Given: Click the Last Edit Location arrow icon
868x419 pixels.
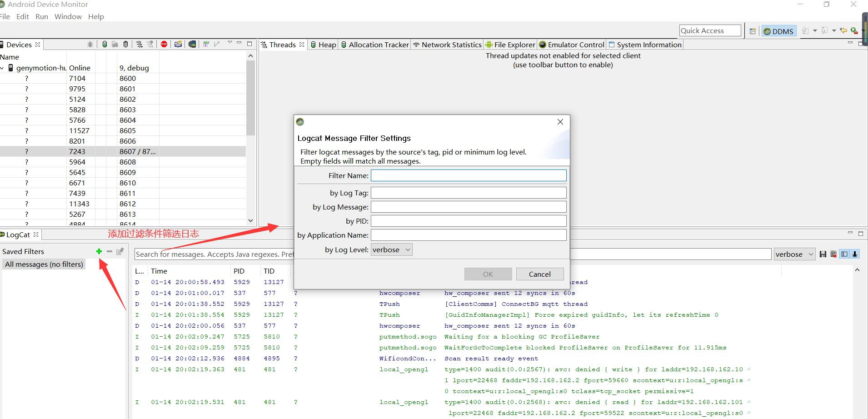Looking at the screenshot, I should (x=844, y=30).
